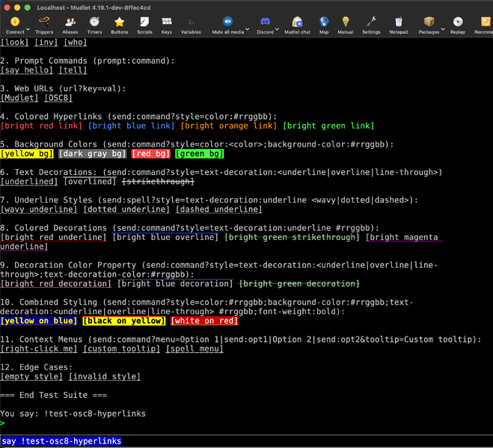Viewport: 493px width, 448px height.
Task: Click the [strikethrough] link
Action: pyautogui.click(x=158, y=182)
